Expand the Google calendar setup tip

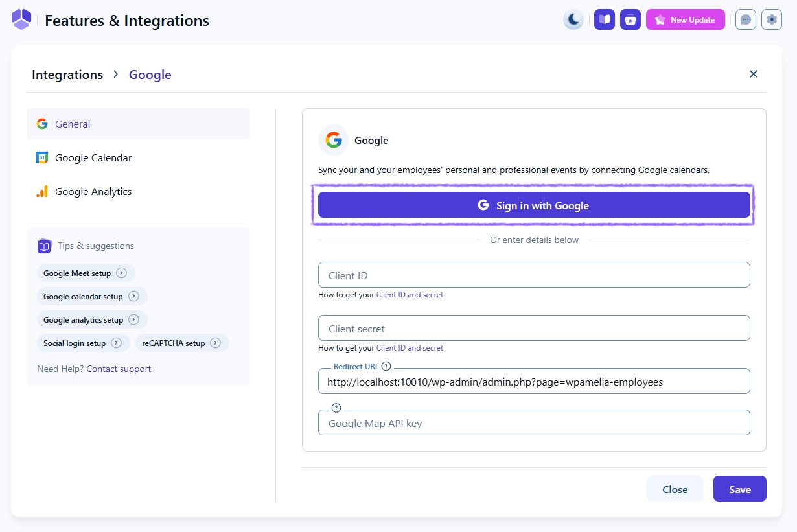(x=91, y=296)
